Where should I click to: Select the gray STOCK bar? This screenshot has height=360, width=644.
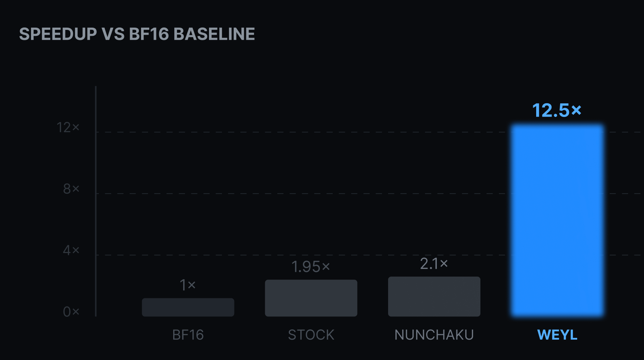point(311,298)
